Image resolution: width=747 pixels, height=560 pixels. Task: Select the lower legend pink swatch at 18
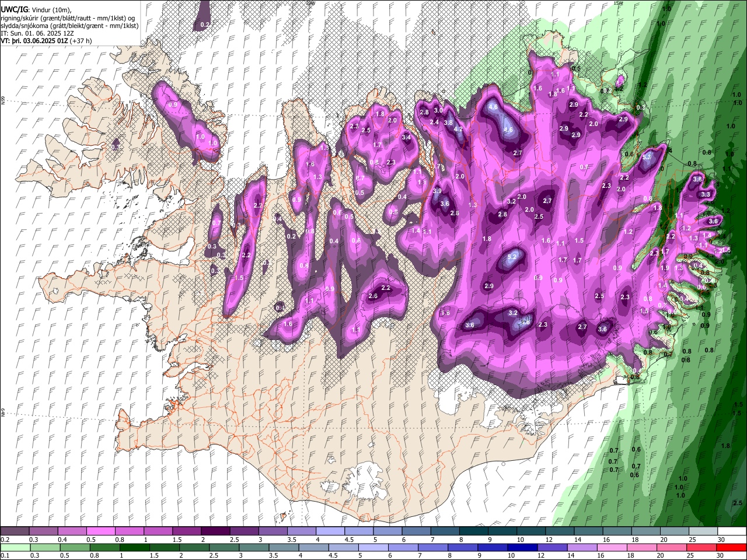point(642,547)
